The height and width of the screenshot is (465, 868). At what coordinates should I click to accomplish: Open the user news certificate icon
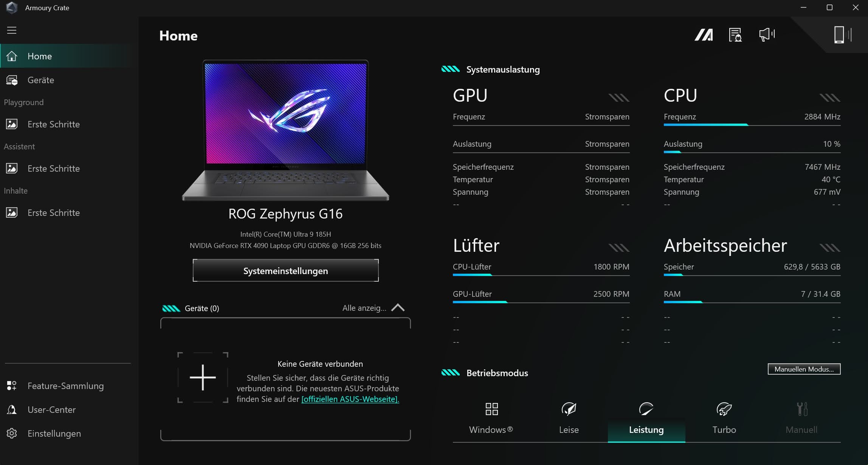coord(735,35)
